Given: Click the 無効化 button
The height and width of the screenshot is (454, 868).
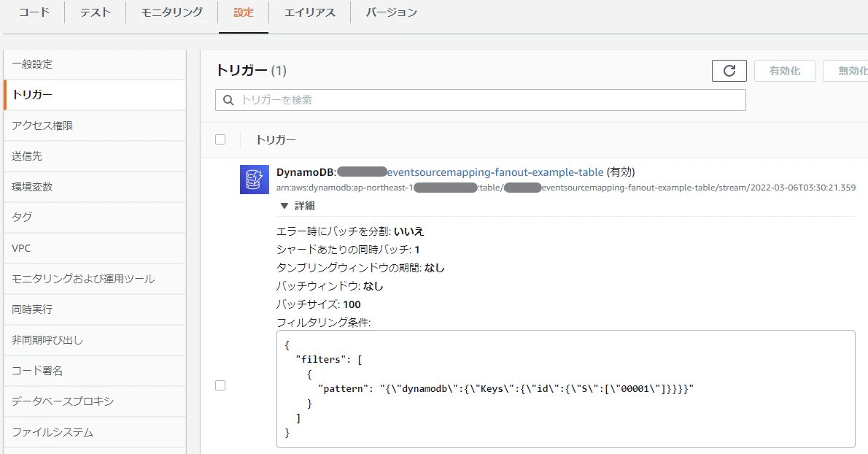Looking at the screenshot, I should 846,71.
